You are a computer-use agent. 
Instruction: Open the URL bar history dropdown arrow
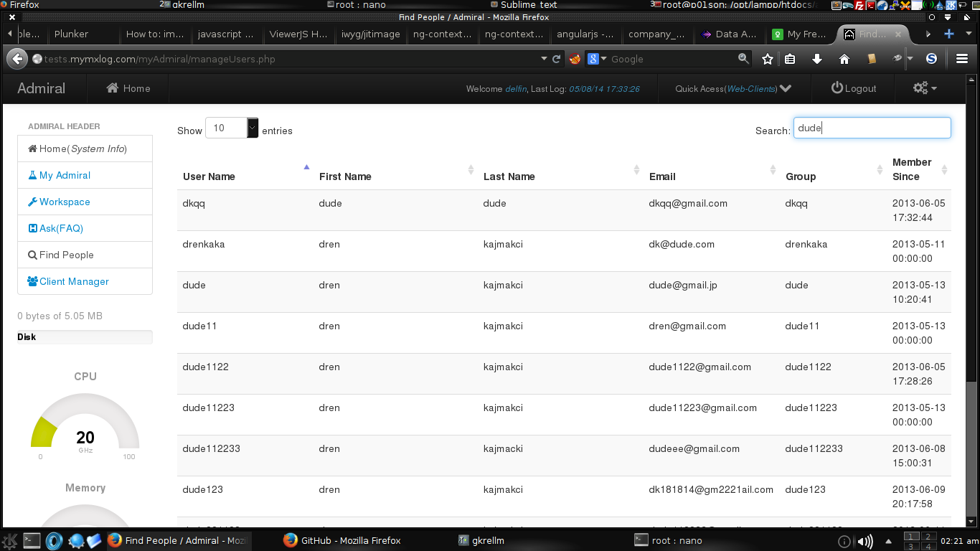point(544,59)
